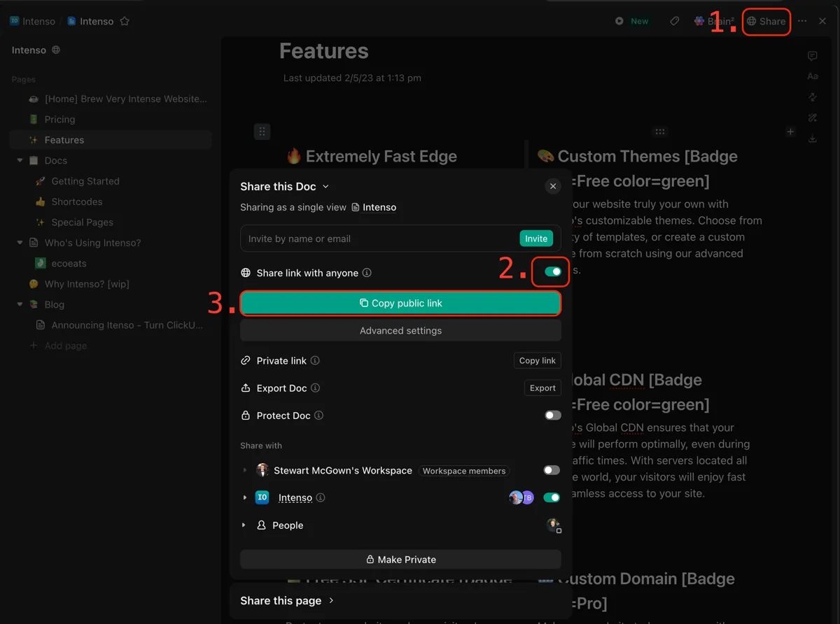Collapse the Blog page group
The width and height of the screenshot is (840, 624).
click(x=20, y=305)
